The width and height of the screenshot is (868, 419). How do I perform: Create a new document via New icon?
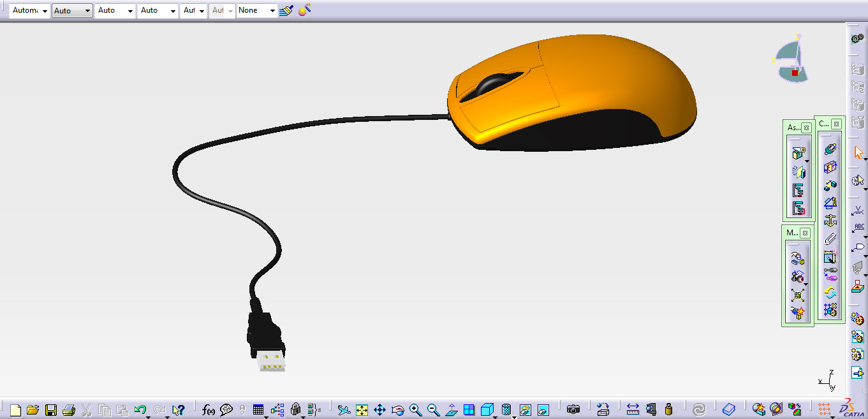[16, 410]
